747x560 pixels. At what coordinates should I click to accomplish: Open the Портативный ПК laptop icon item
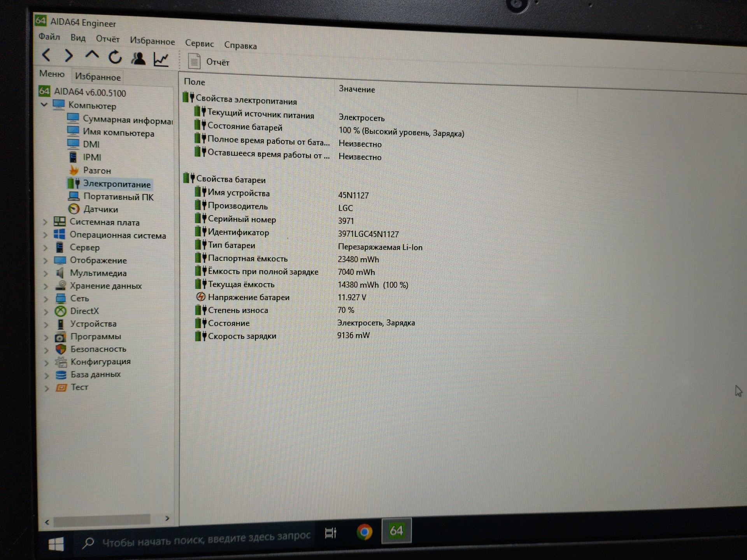pos(74,196)
